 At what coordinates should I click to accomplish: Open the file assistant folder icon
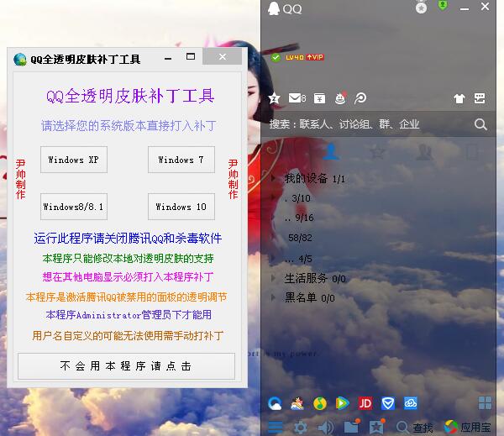click(x=352, y=427)
